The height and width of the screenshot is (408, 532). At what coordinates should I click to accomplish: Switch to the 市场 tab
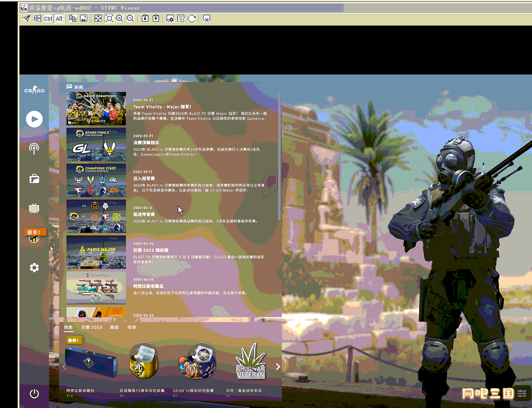[x=132, y=328]
